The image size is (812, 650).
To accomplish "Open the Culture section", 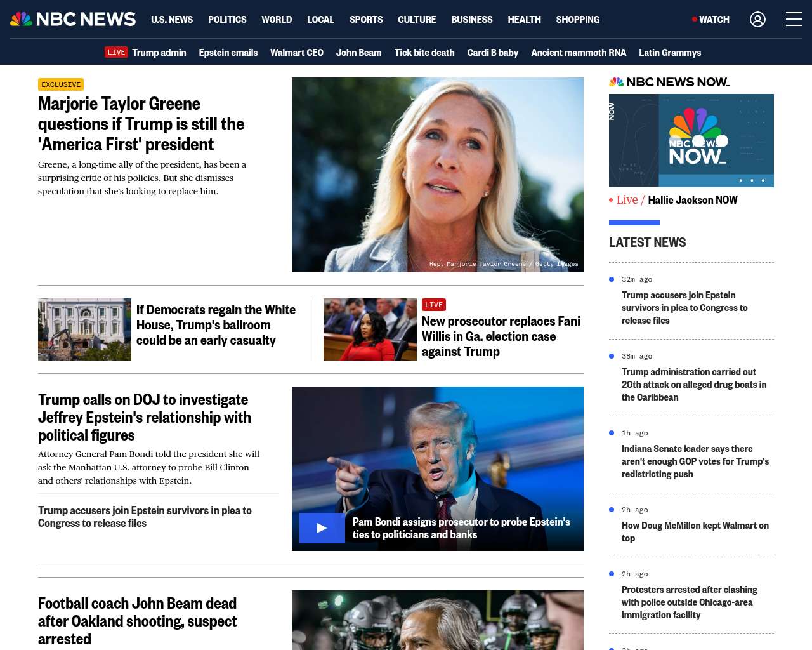I will [417, 20].
